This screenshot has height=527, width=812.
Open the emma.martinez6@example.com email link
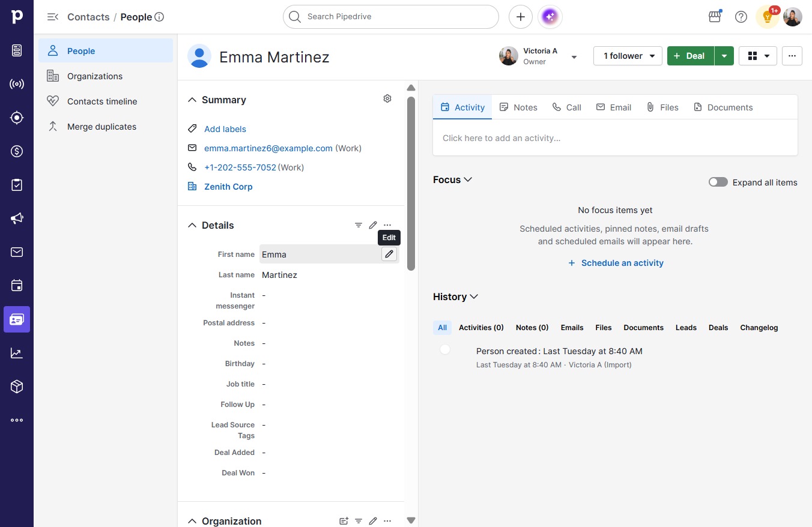coord(268,148)
